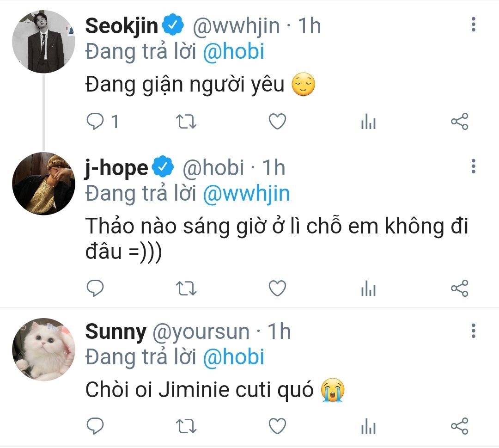Open Sunny's cat profile picture
Viewport: 499px width, 448px height.
[43, 350]
